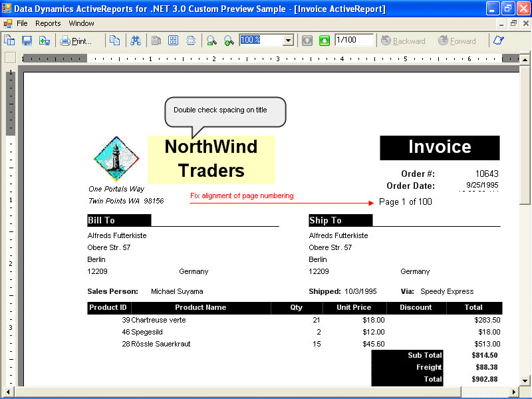Click the Export report toolbar icon
532x399 pixels.
pos(43,41)
